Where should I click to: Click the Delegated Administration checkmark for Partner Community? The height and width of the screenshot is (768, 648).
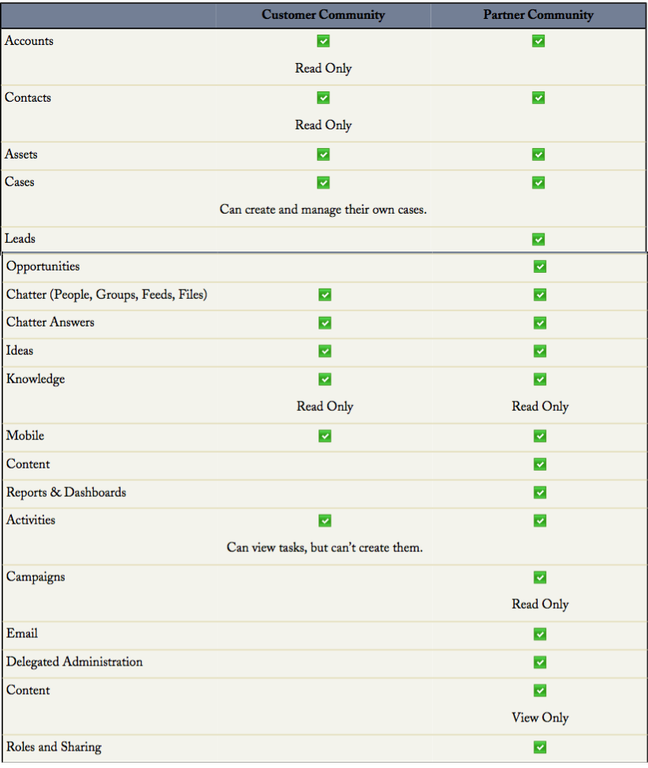(540, 662)
